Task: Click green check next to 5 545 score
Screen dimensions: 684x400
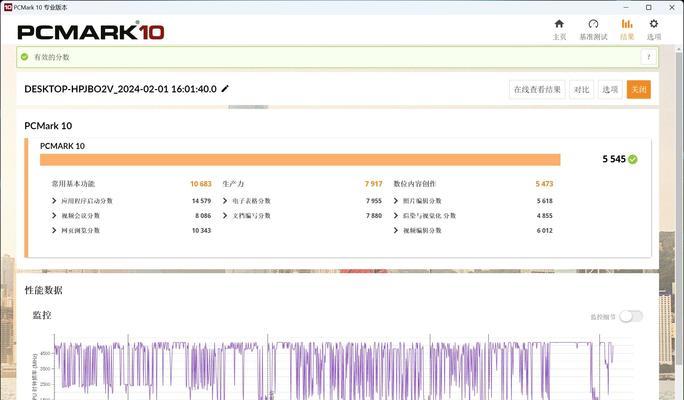Action: pyautogui.click(x=633, y=159)
